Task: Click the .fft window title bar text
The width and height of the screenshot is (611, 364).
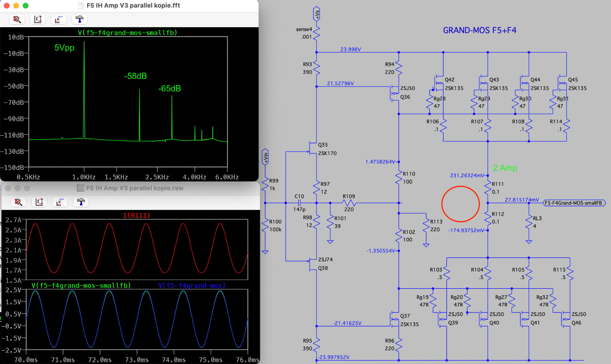Action: point(133,5)
